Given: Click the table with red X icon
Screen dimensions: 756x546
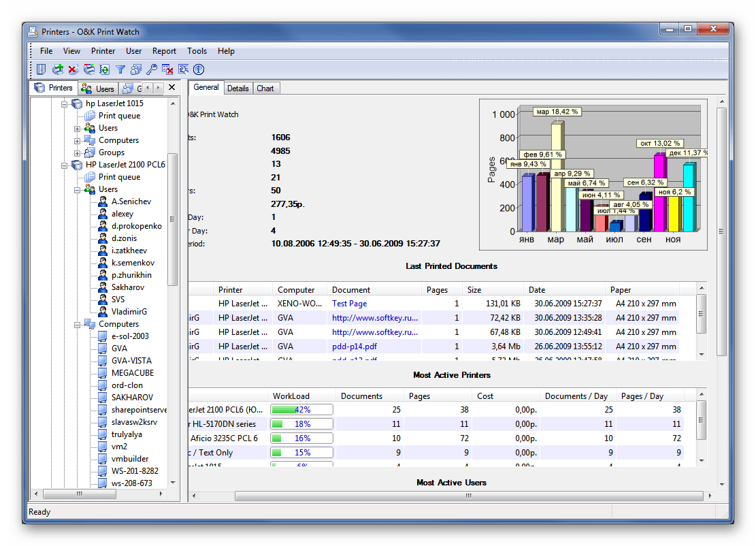Looking at the screenshot, I should 167,69.
